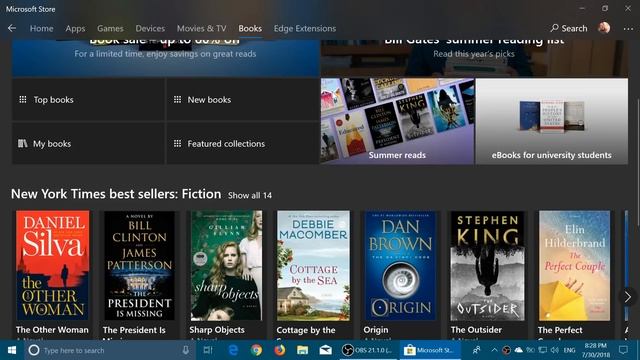Click the Top books grid icon

(23, 99)
